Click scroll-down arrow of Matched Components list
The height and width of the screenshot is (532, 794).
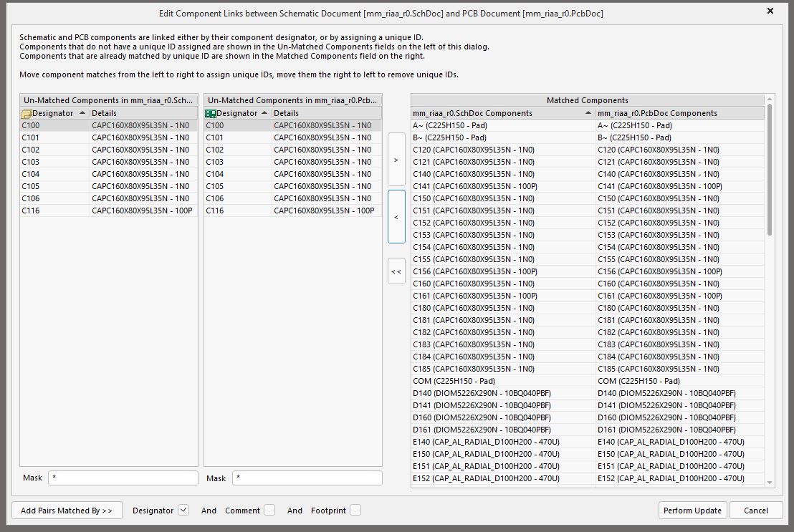tap(770, 483)
